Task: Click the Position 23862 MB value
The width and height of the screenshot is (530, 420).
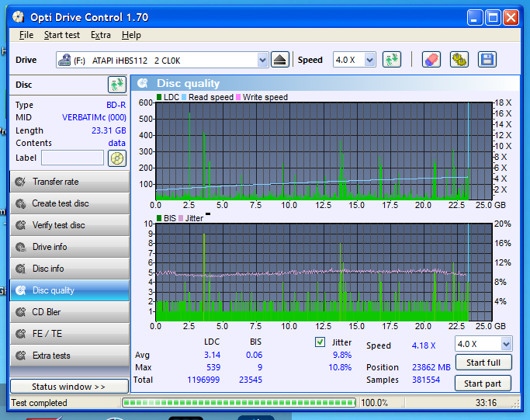Action: pyautogui.click(x=431, y=367)
